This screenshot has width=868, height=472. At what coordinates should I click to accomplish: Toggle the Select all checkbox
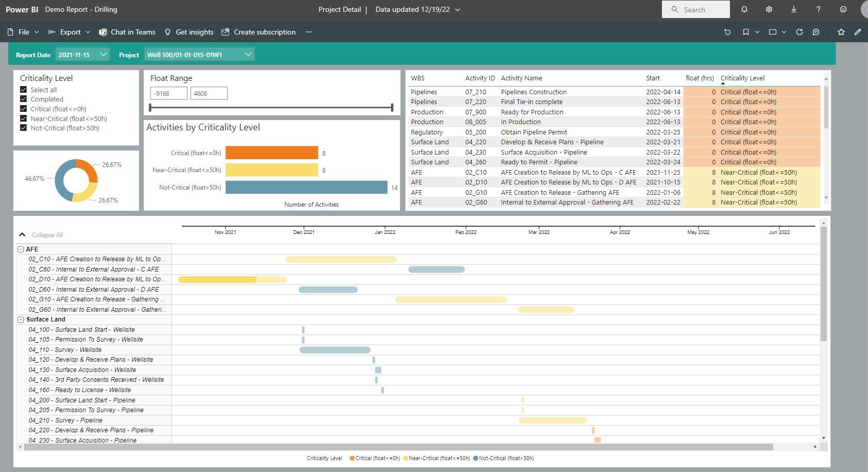[23, 90]
